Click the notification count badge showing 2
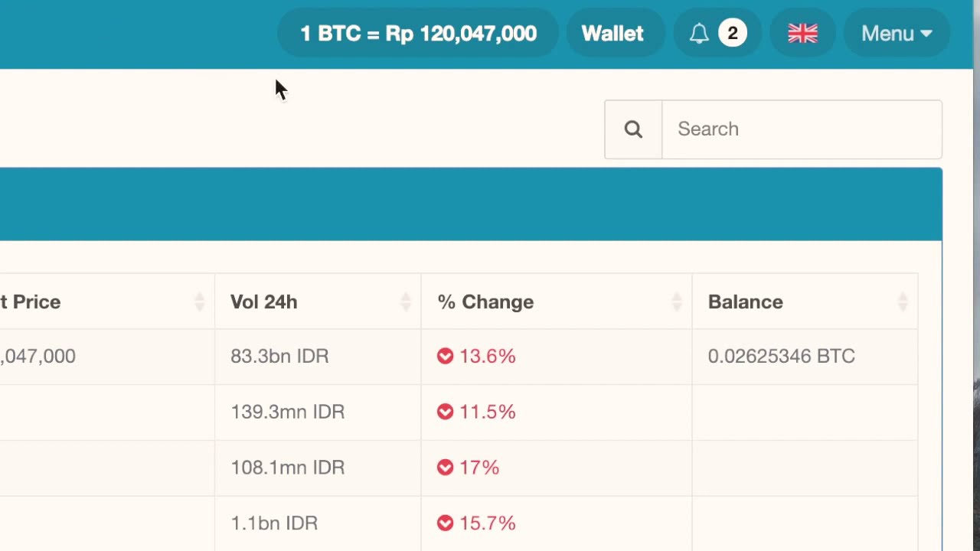 point(733,34)
